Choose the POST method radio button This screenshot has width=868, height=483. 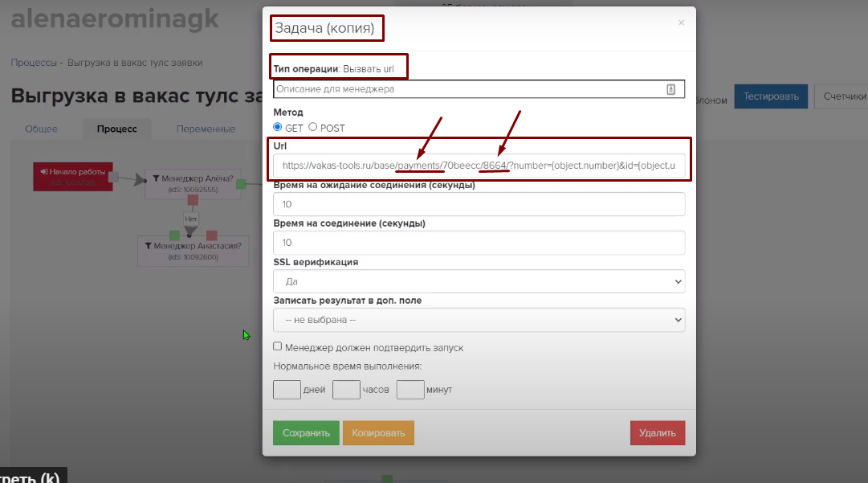point(313,128)
